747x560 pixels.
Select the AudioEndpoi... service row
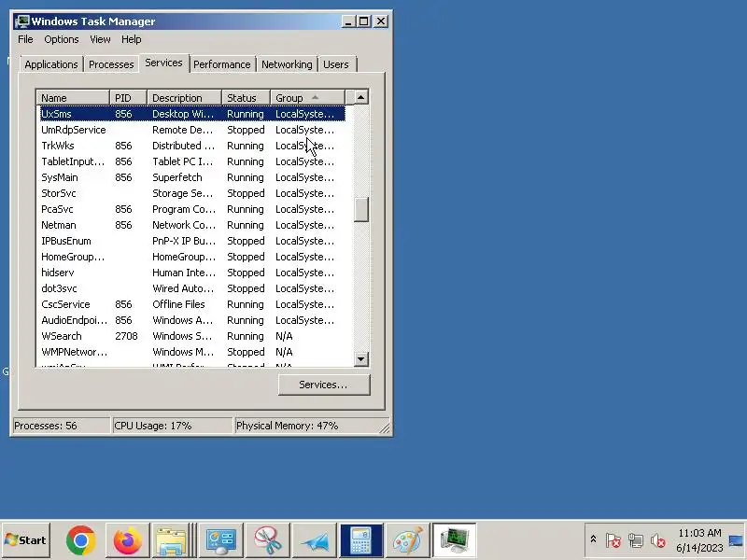point(192,320)
